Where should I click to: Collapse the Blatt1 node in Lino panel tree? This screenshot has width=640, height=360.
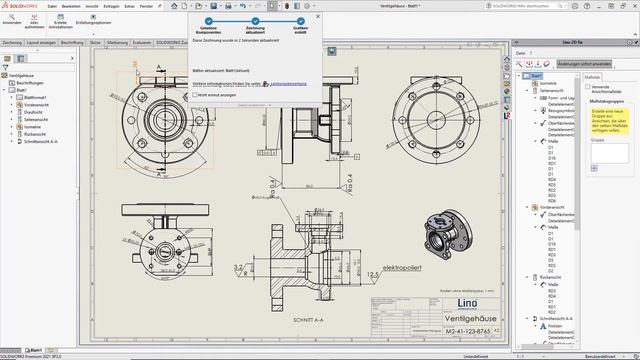point(519,76)
